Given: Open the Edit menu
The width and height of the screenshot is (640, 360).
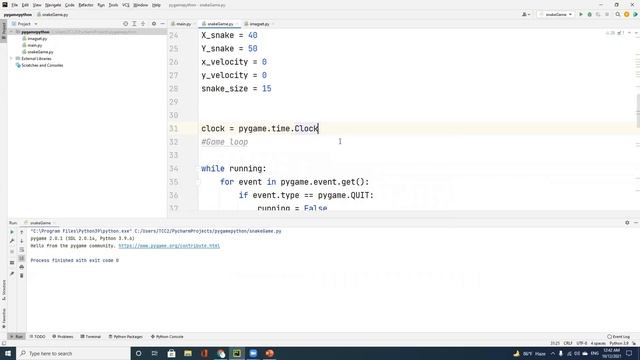Looking at the screenshot, I should coord(25,5).
